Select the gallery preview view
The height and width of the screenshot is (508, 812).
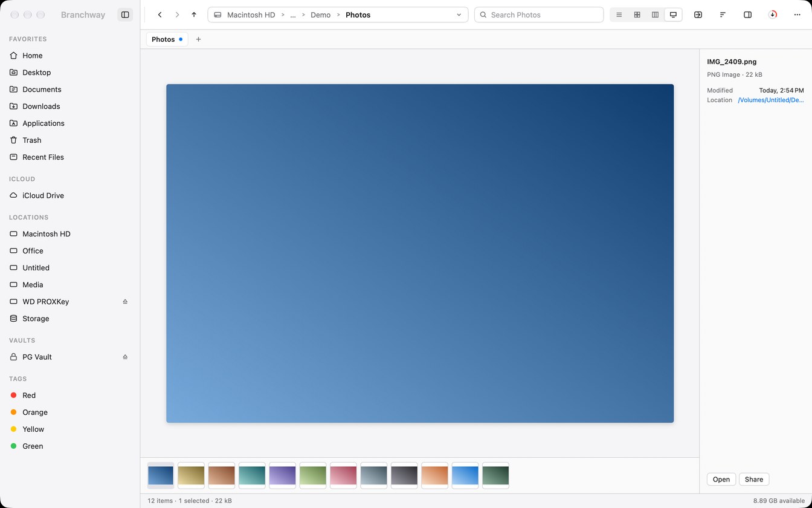pyautogui.click(x=673, y=15)
